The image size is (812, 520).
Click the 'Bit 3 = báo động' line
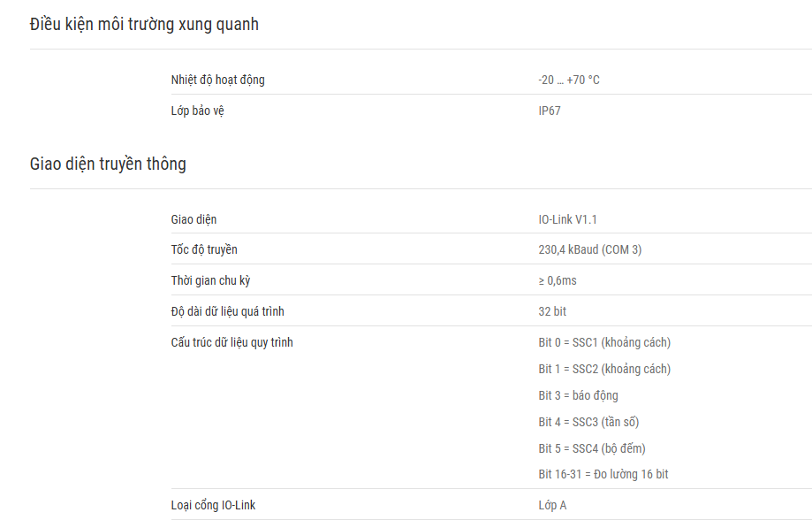click(x=578, y=395)
